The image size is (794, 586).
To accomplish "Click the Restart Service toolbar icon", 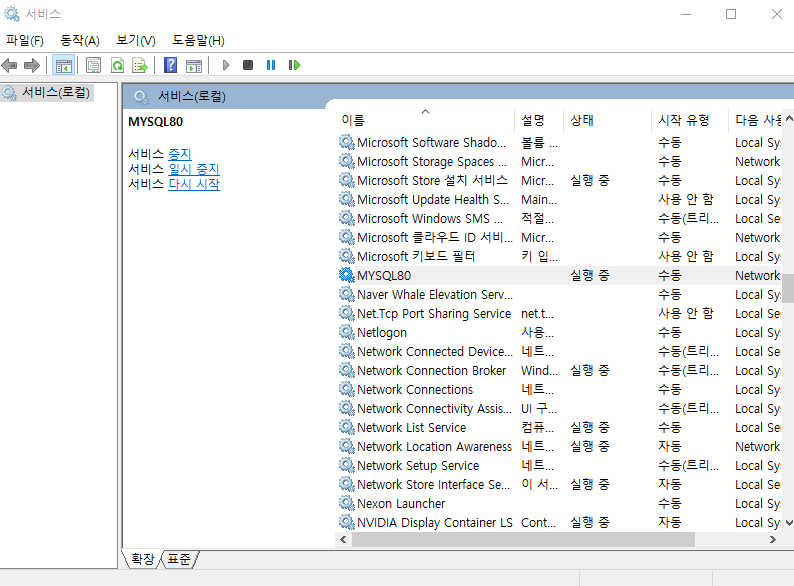I will (x=294, y=65).
